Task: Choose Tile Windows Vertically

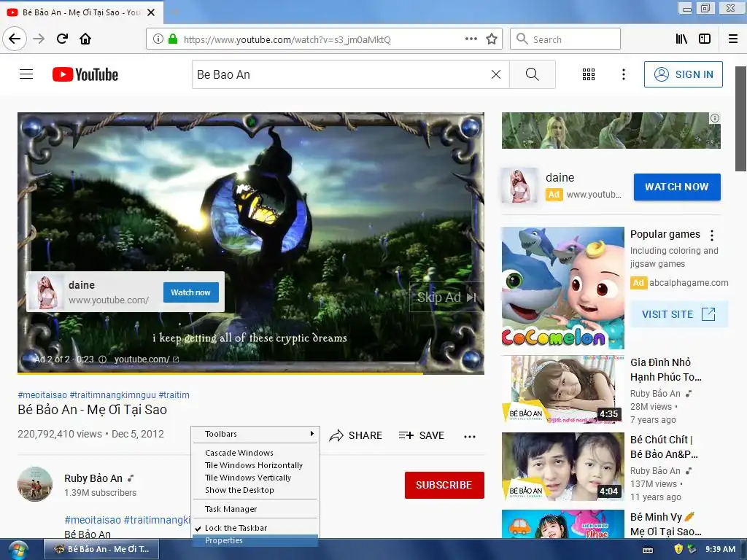Action: [x=255, y=478]
